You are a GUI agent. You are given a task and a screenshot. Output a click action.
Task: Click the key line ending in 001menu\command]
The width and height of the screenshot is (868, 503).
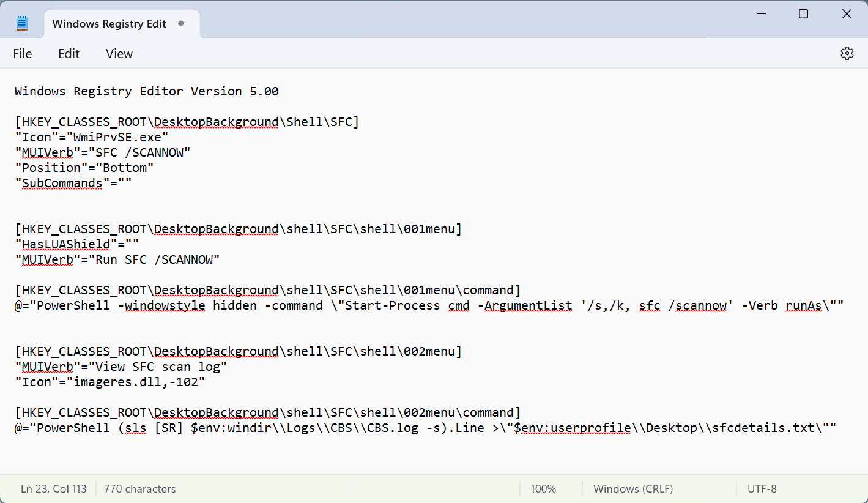268,290
